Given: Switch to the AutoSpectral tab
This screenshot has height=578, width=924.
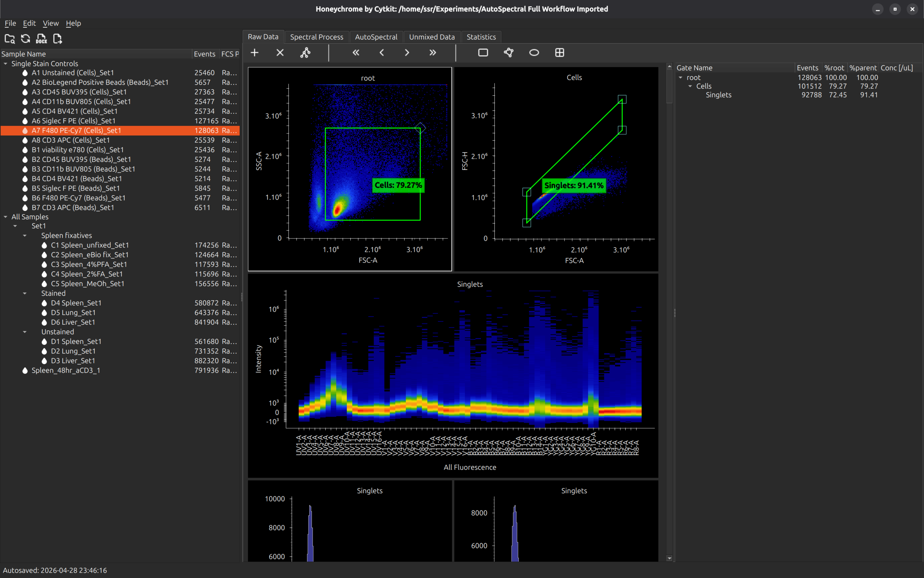Looking at the screenshot, I should (376, 37).
